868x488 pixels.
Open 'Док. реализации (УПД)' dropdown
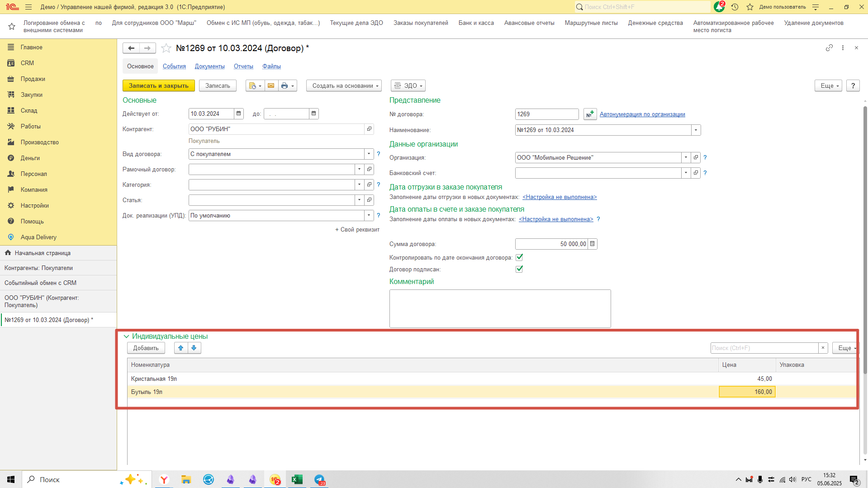point(369,215)
